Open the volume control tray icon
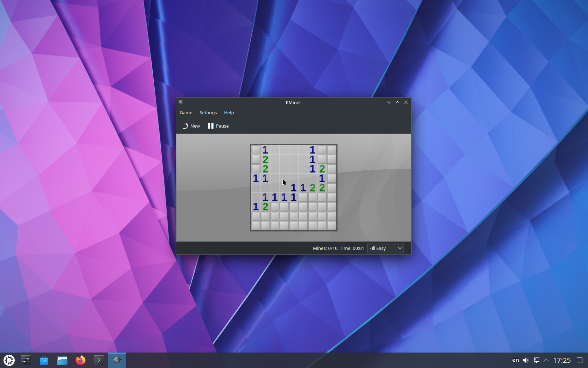 526,360
